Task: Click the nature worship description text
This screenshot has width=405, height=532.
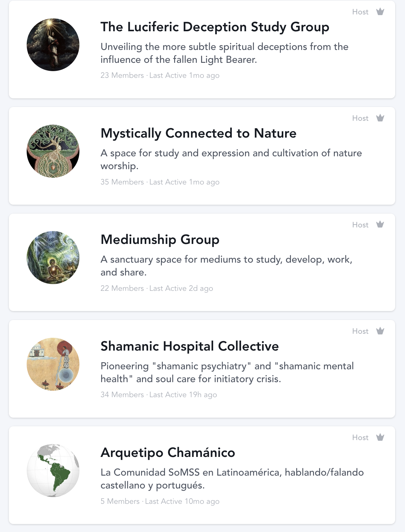Action: pos(231,159)
